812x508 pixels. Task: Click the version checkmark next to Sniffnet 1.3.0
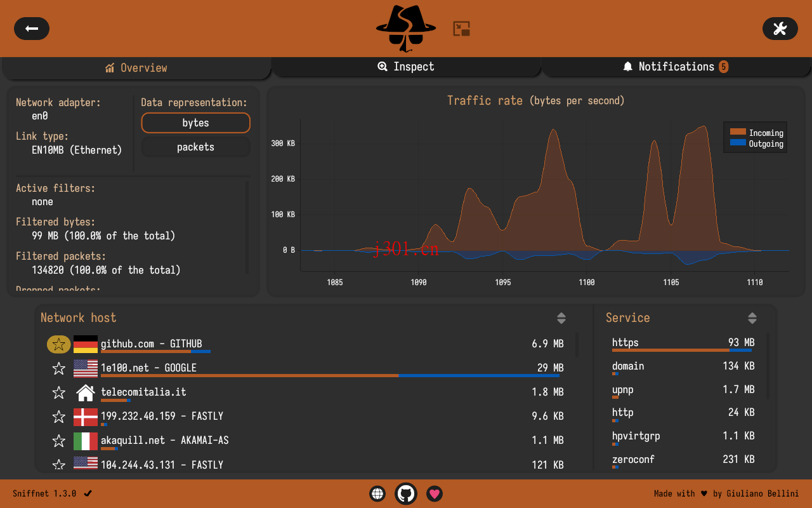[88, 493]
